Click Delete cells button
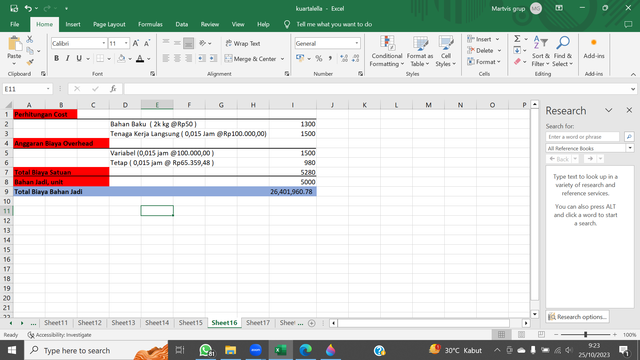640x360 pixels. pos(484,51)
